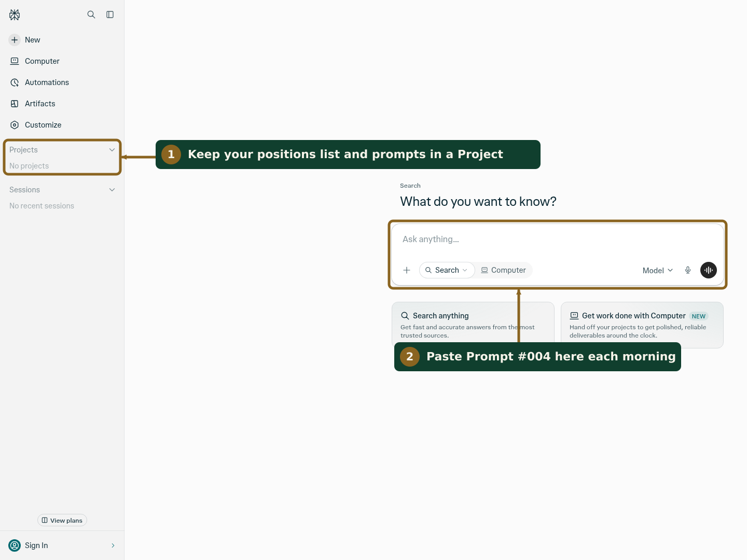Click the NEW badge on Computer card
747x560 pixels.
pyautogui.click(x=699, y=316)
